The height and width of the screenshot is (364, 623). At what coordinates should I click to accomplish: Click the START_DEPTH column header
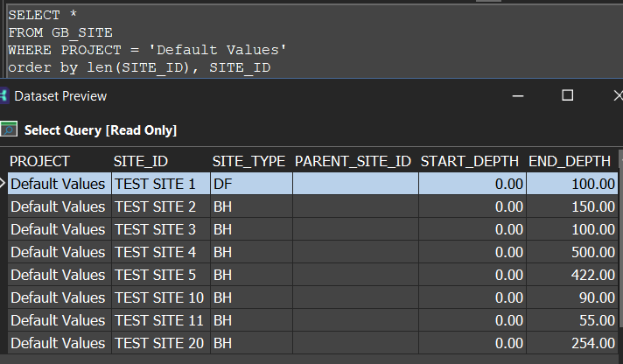470,161
